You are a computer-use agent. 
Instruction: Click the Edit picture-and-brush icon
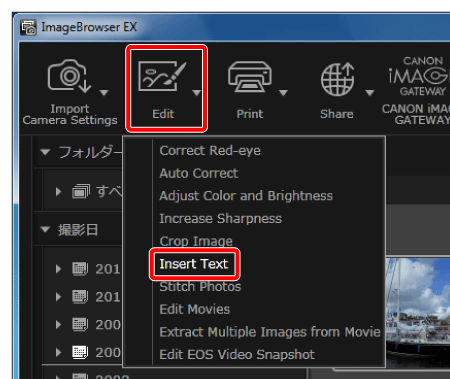[x=162, y=76]
